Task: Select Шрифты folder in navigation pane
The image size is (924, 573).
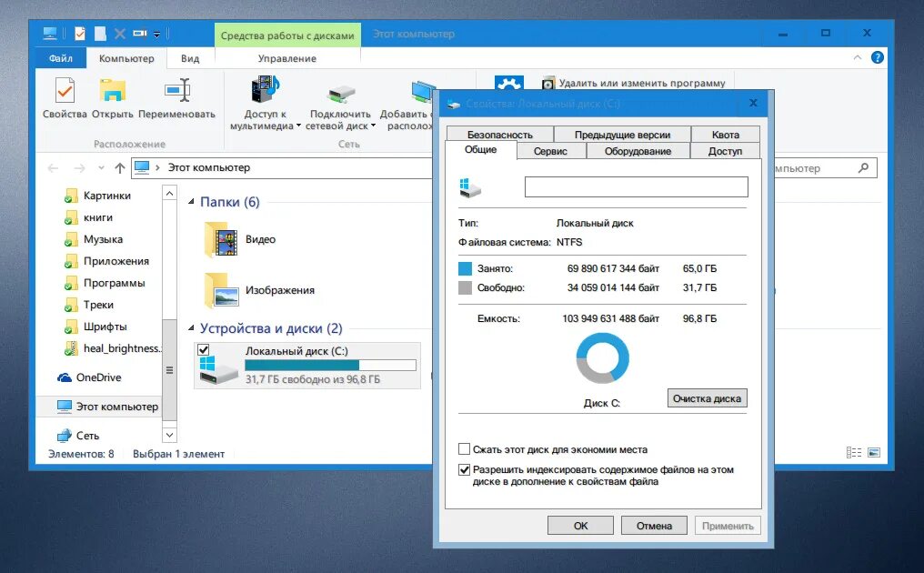Action: pos(95,327)
